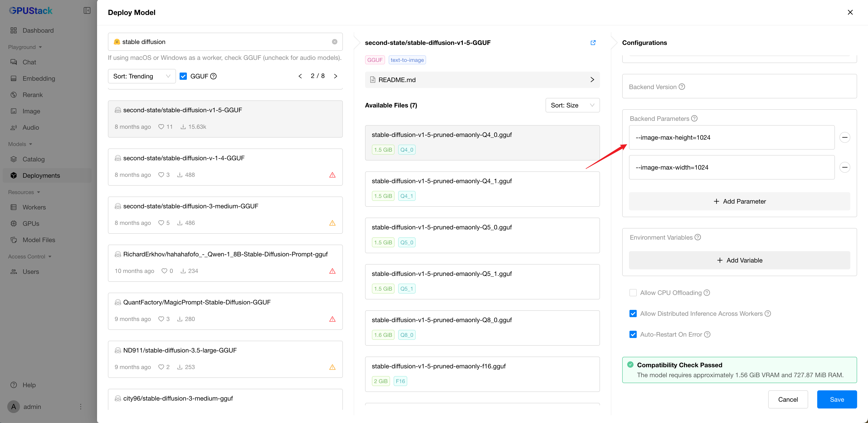Image resolution: width=868 pixels, height=423 pixels.
Task: Click warning icon on stable-diffusion-3-medium-GGUF
Action: (332, 223)
